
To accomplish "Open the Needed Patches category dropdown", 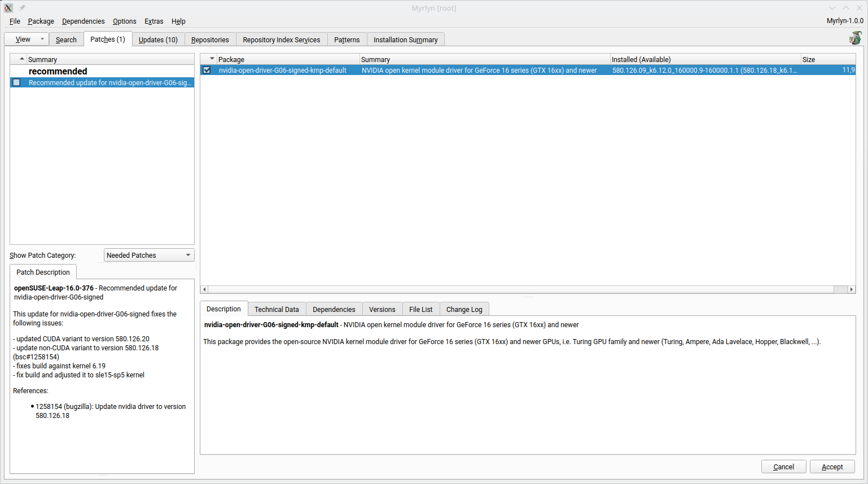I will (x=149, y=255).
